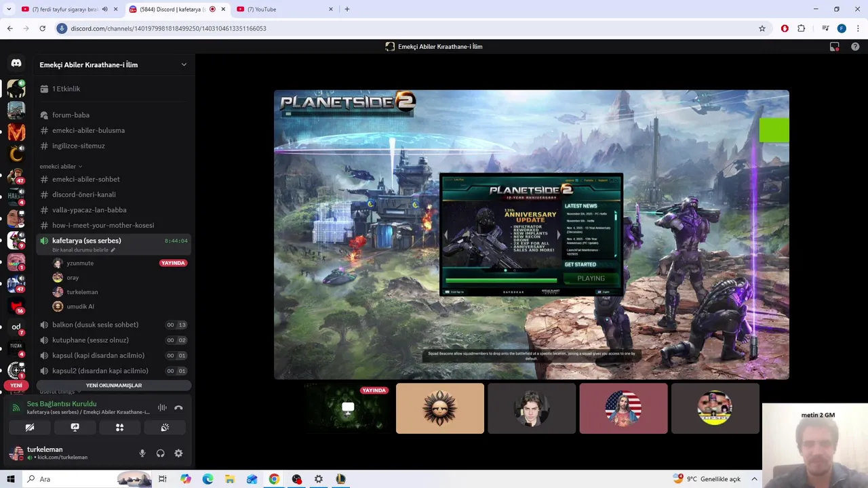Join kutuphane (sessiz olunuz) voice channel

pyautogui.click(x=113, y=340)
